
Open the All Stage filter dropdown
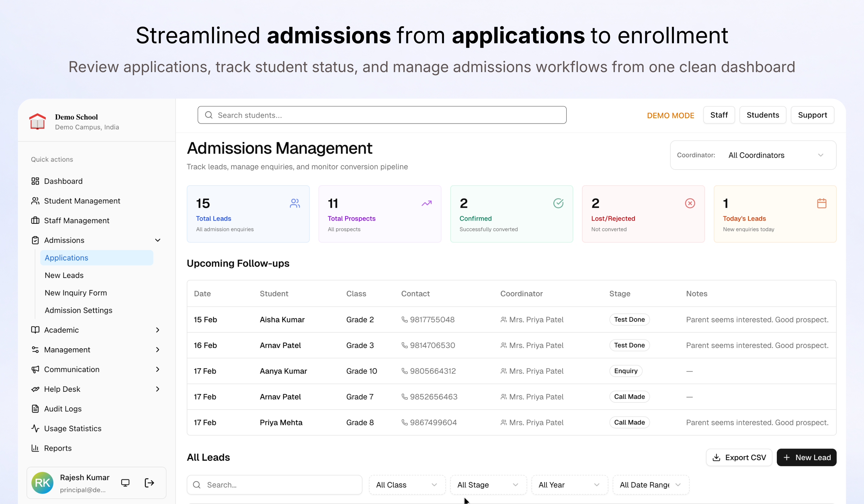point(488,485)
